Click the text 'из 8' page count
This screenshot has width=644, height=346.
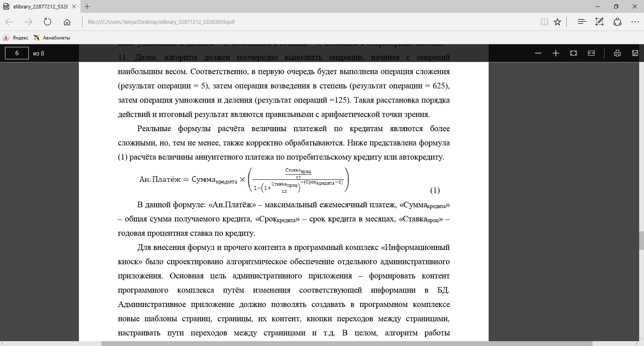click(x=39, y=53)
